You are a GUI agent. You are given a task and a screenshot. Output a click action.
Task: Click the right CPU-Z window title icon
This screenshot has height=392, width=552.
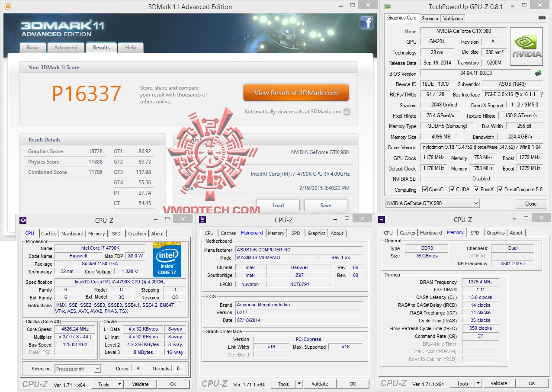(382, 219)
